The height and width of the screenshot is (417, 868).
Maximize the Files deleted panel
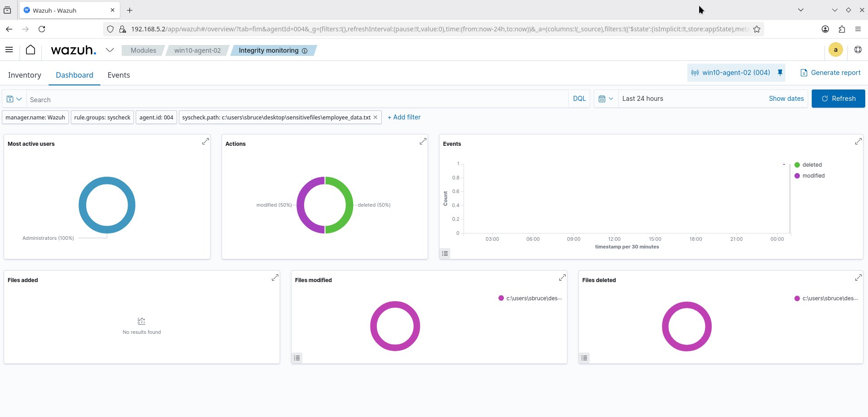[x=858, y=277]
